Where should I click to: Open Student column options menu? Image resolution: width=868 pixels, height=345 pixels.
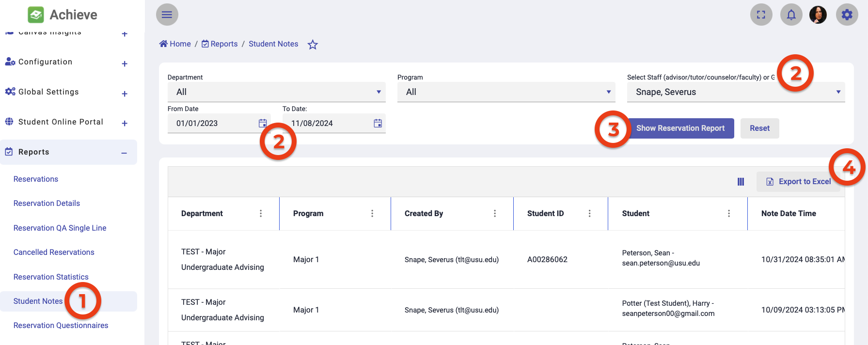coord(729,214)
